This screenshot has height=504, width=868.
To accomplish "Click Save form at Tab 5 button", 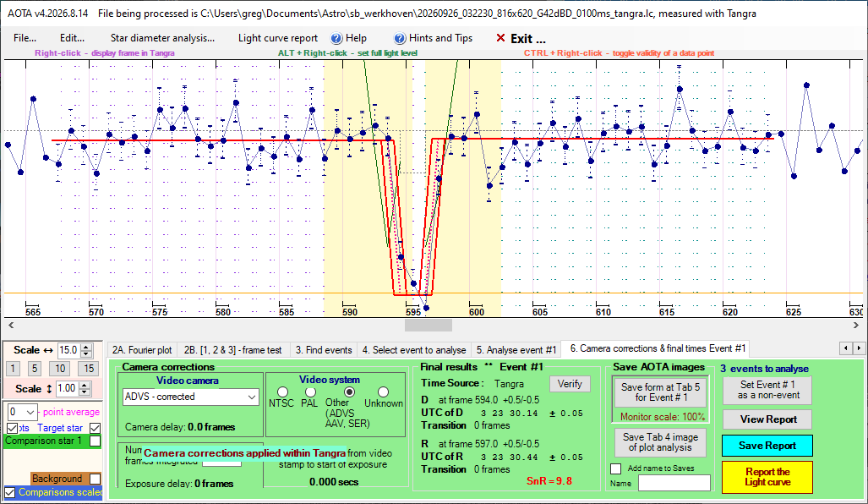I will [x=660, y=392].
